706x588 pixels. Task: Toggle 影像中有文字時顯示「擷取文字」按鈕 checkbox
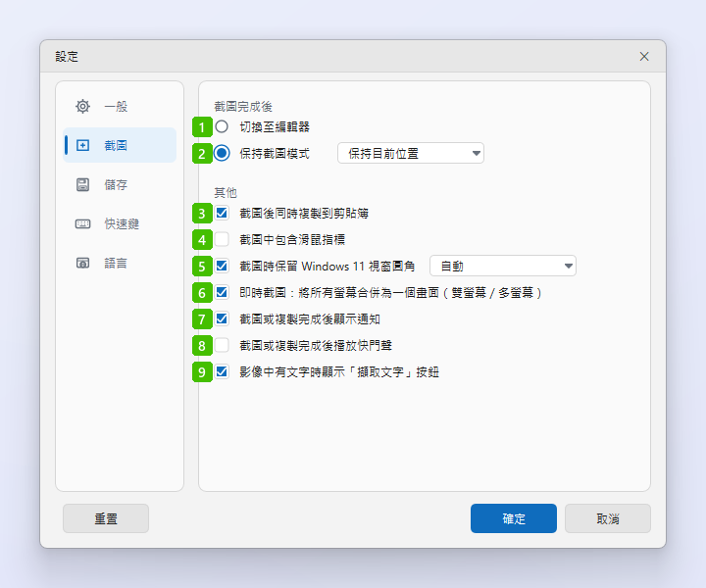click(222, 372)
